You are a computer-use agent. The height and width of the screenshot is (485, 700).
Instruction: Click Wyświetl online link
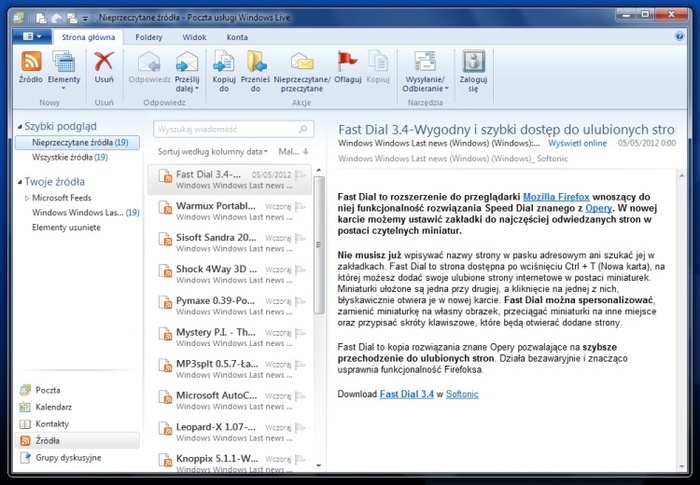tap(577, 143)
